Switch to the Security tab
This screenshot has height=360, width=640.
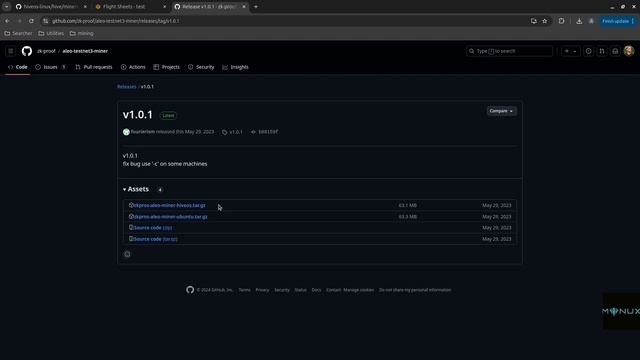click(x=201, y=67)
